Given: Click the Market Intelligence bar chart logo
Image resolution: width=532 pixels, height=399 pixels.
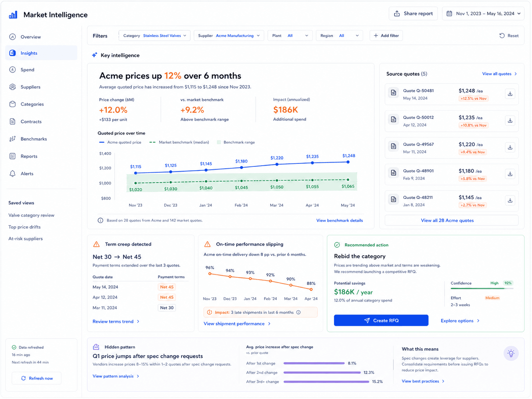Looking at the screenshot, I should (13, 15).
